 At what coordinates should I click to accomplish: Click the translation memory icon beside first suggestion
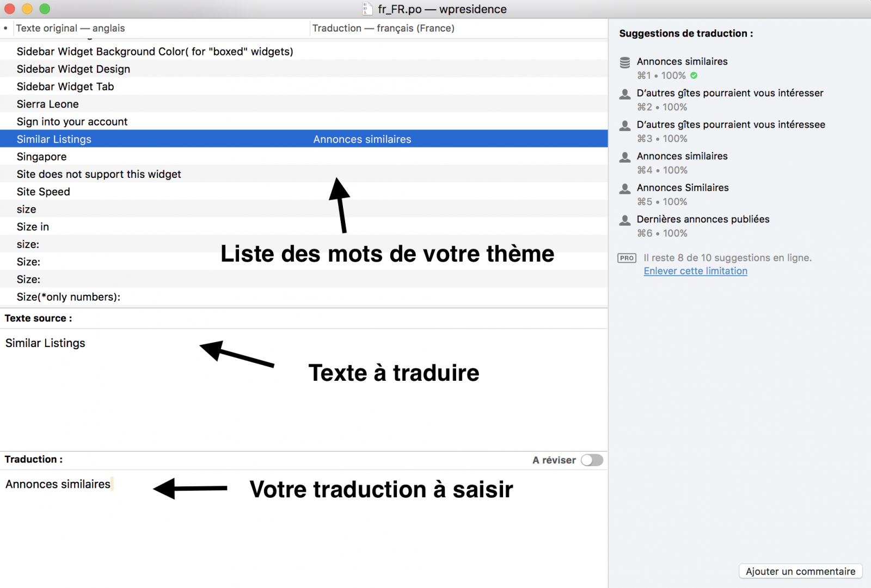625,63
